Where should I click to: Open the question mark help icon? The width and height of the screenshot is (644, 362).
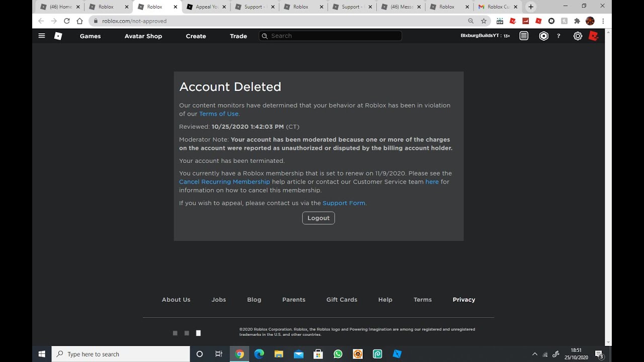tap(558, 36)
